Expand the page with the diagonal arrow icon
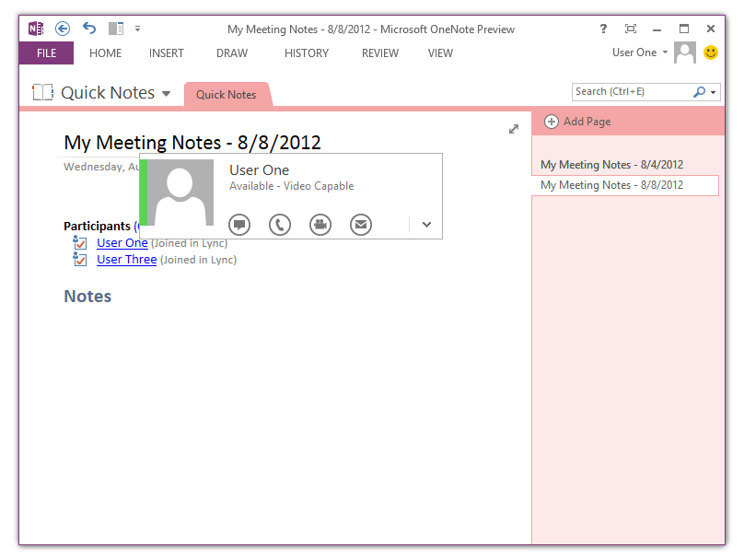This screenshot has height=560, width=744. coord(514,129)
